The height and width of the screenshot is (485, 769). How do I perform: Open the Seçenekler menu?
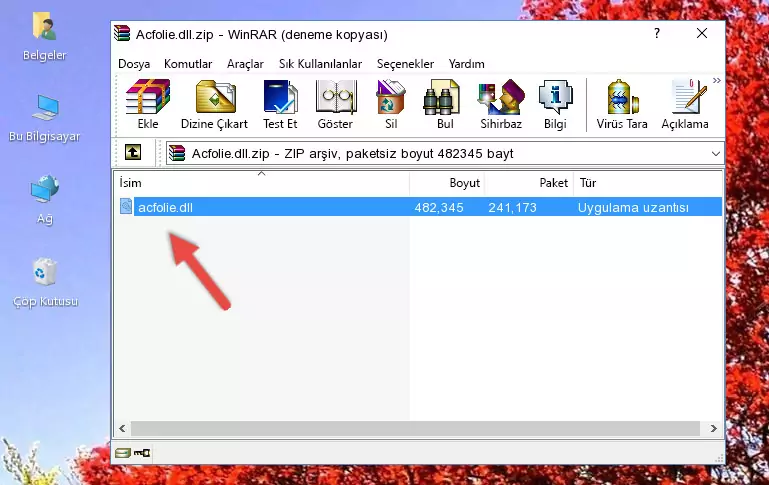click(405, 64)
